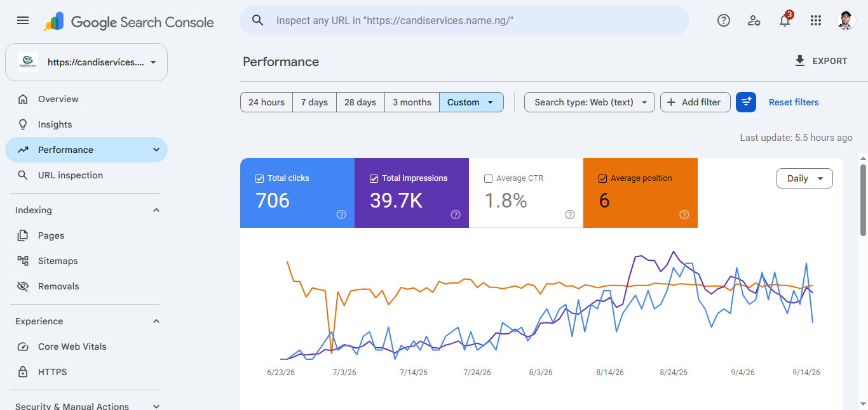Click the 7/14/26 date label on chart
The image size is (868, 410).
coord(414,373)
